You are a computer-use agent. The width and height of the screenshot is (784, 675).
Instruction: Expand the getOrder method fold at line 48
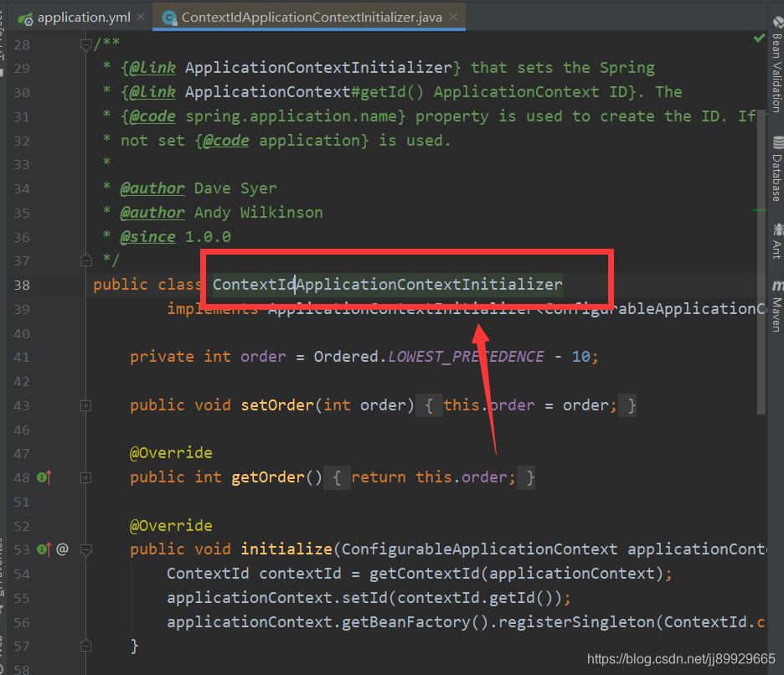(86, 478)
